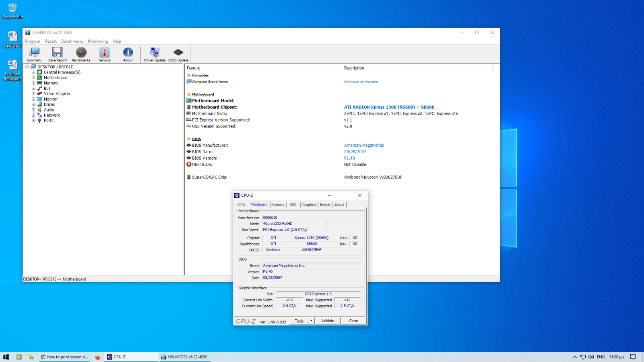Click the ENG language indicator

(601, 357)
